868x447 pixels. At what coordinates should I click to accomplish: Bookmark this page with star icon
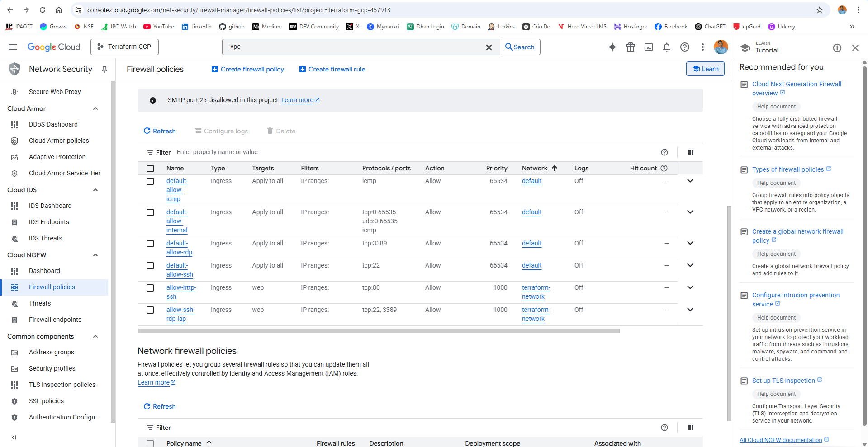(820, 10)
